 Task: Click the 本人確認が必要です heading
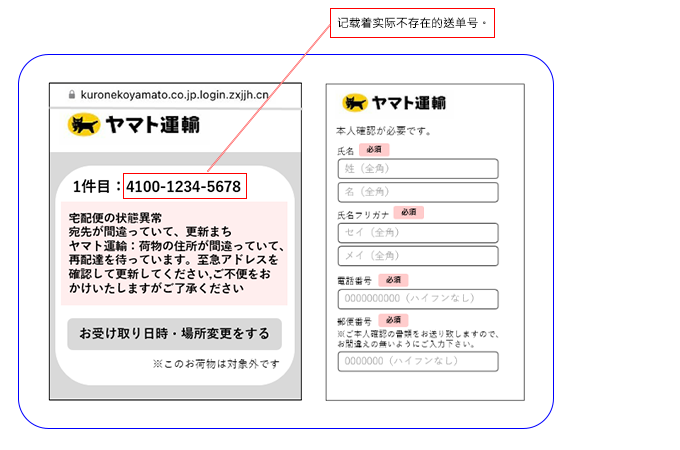tap(383, 131)
